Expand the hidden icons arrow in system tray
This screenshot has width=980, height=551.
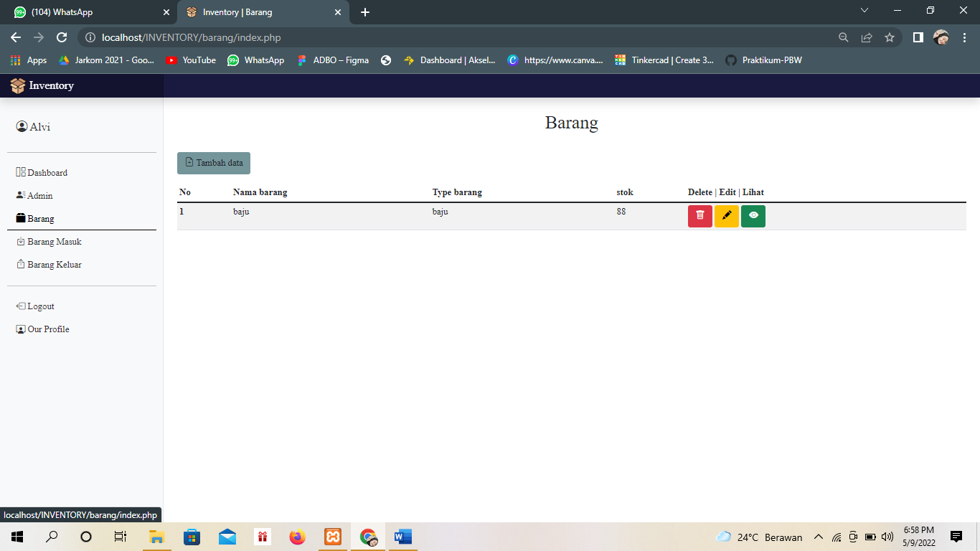tap(818, 537)
